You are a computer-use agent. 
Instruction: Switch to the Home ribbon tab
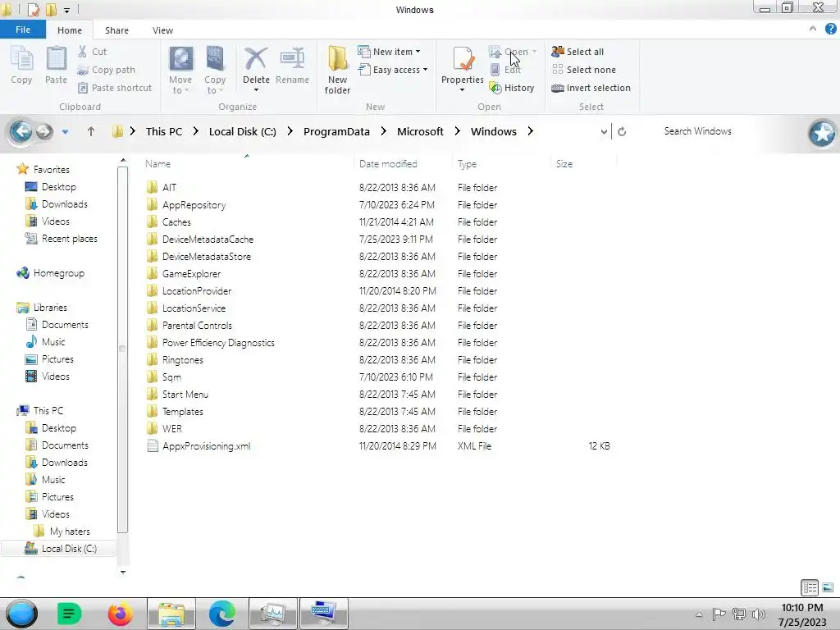(70, 30)
